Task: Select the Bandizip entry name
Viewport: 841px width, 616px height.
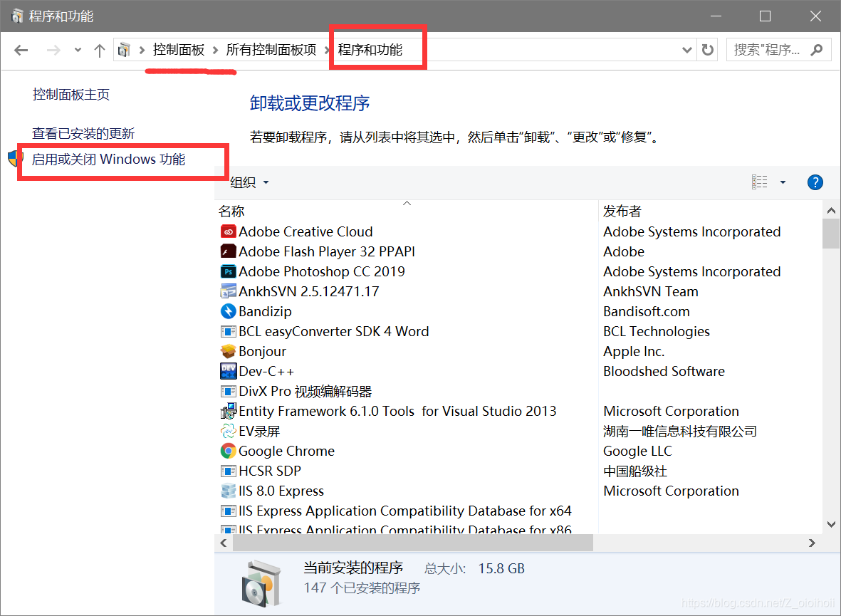Action: [265, 311]
